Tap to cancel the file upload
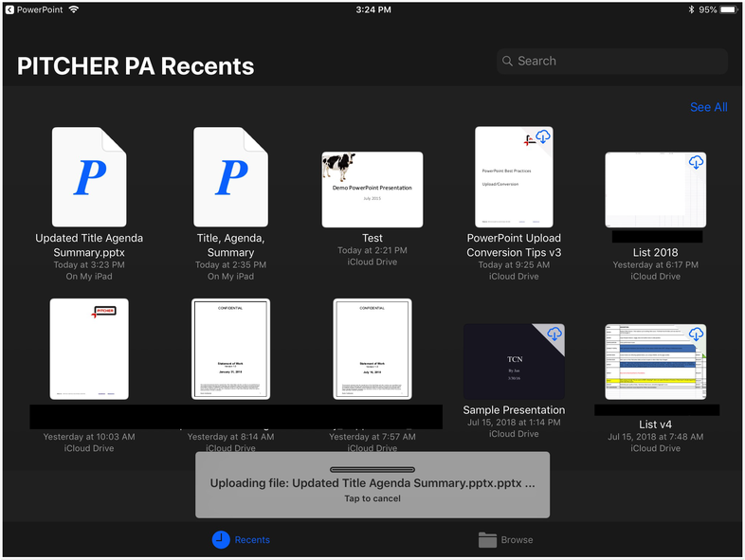The height and width of the screenshot is (560, 745). coord(372,498)
